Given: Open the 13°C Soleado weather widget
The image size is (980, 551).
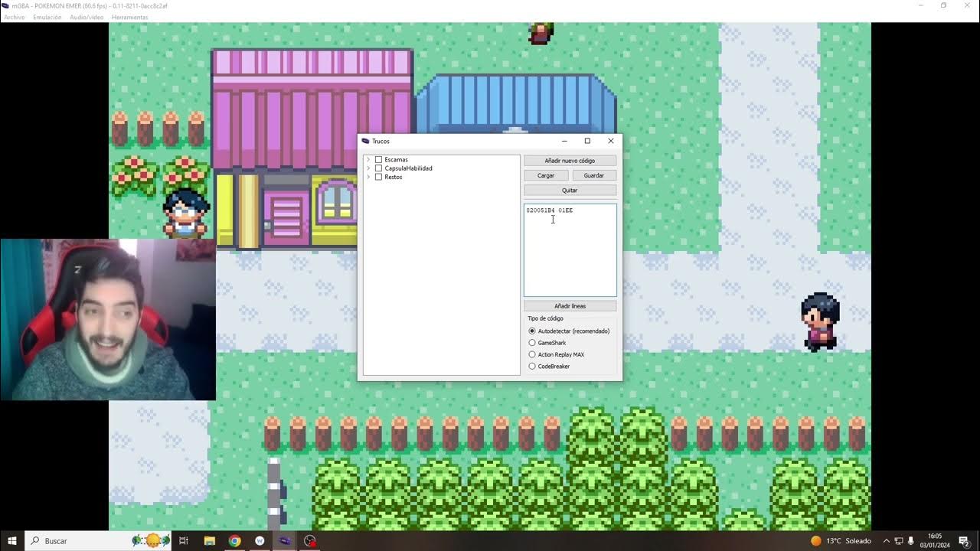Looking at the screenshot, I should click(841, 541).
